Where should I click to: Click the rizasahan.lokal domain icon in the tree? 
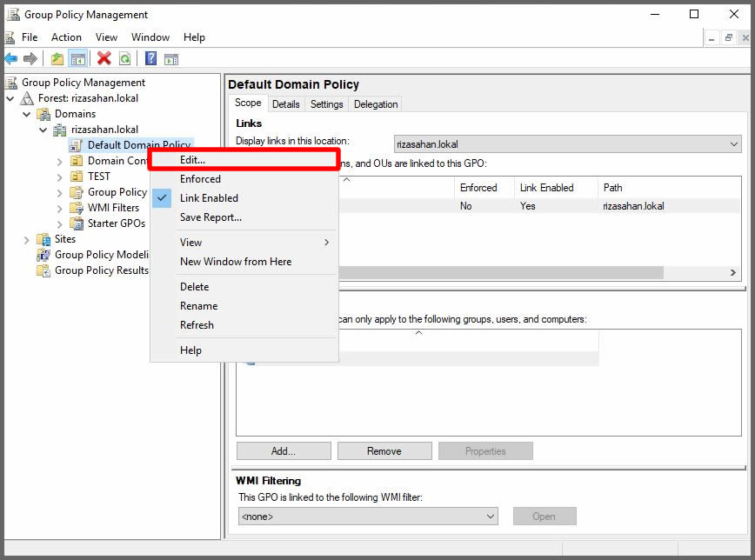(60, 130)
